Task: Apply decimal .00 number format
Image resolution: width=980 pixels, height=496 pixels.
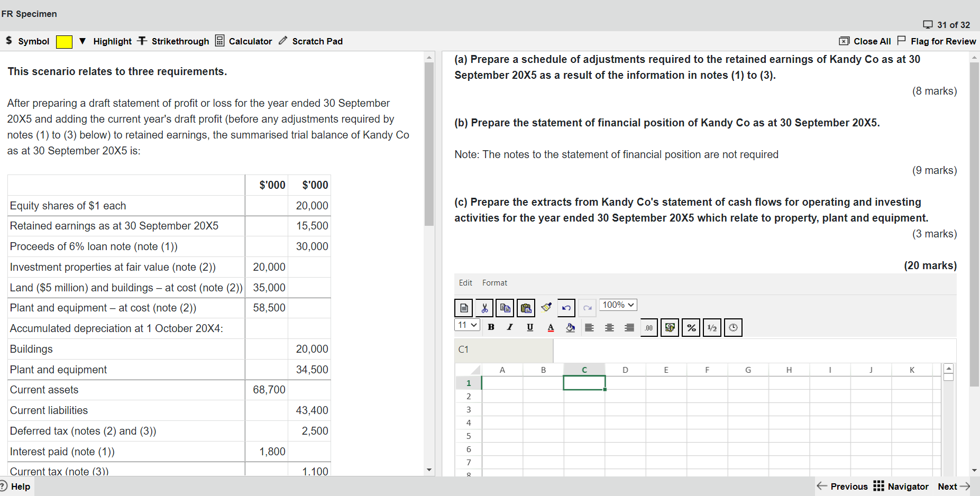Action: point(649,328)
